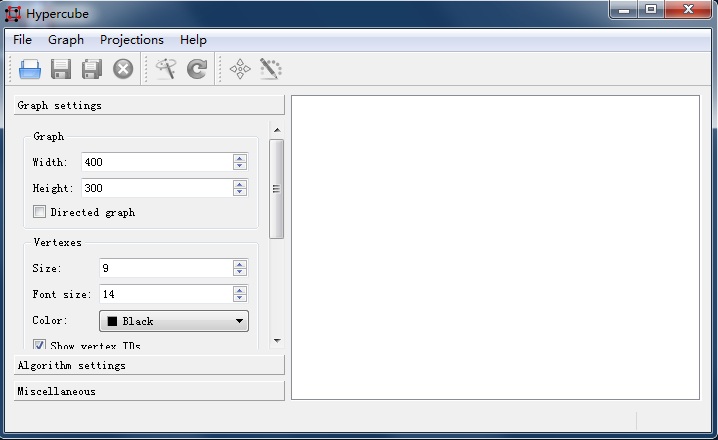Increase Width with the up spinner arrow
This screenshot has width=718, height=440.
coord(240,158)
